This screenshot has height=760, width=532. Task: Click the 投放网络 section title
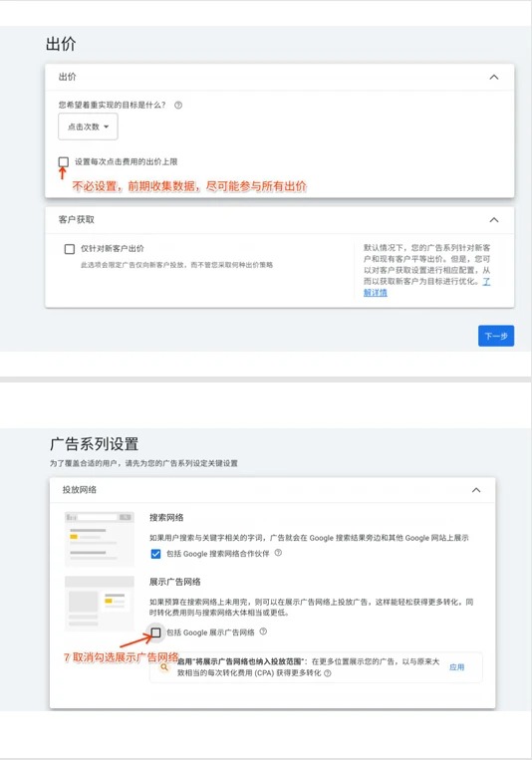click(80, 490)
